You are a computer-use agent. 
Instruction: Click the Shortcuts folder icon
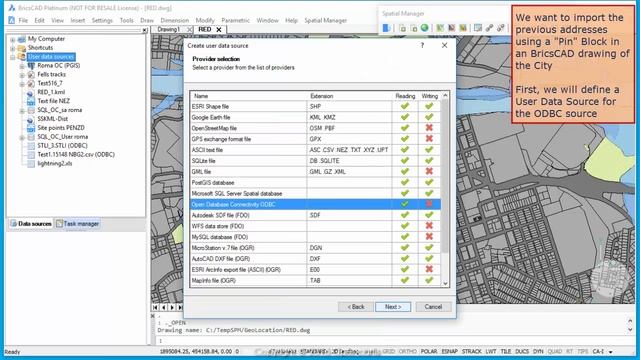tap(22, 48)
